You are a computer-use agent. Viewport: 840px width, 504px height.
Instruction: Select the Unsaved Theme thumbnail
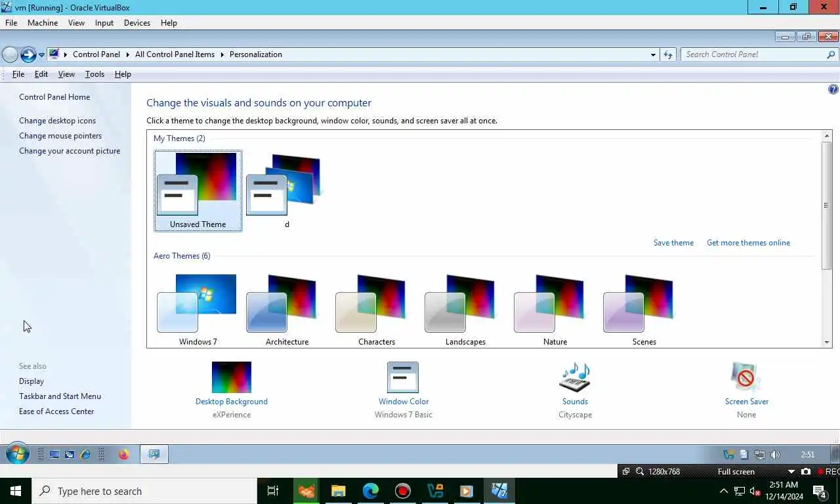coord(198,190)
